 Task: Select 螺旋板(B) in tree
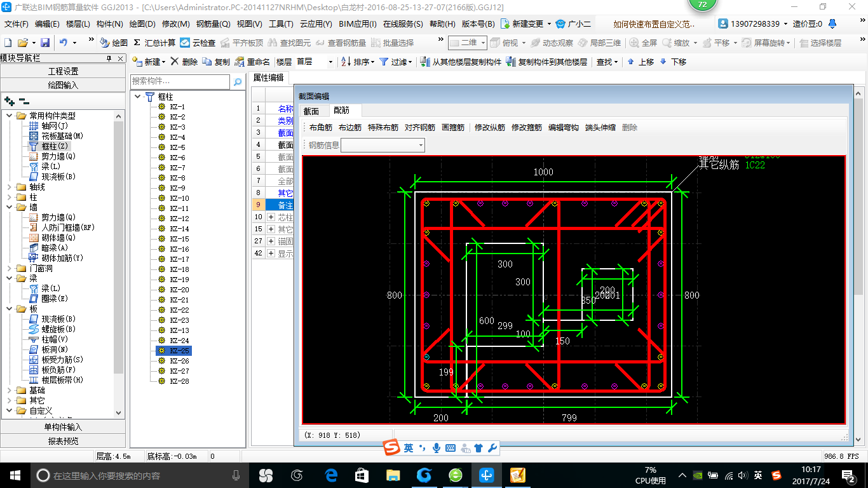52,329
